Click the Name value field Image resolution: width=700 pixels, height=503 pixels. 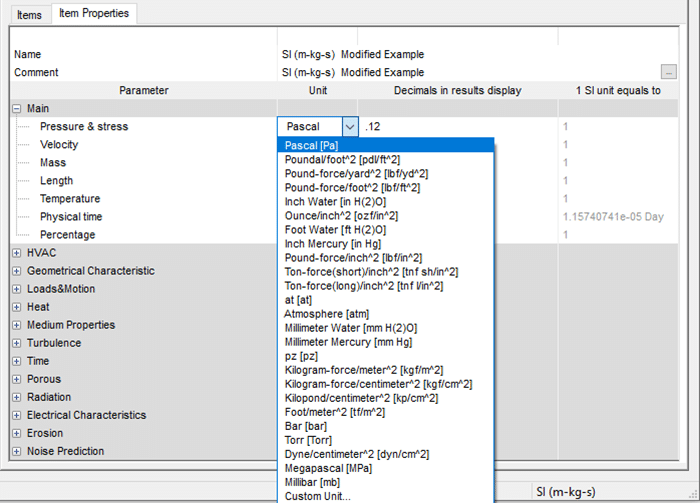pos(478,54)
